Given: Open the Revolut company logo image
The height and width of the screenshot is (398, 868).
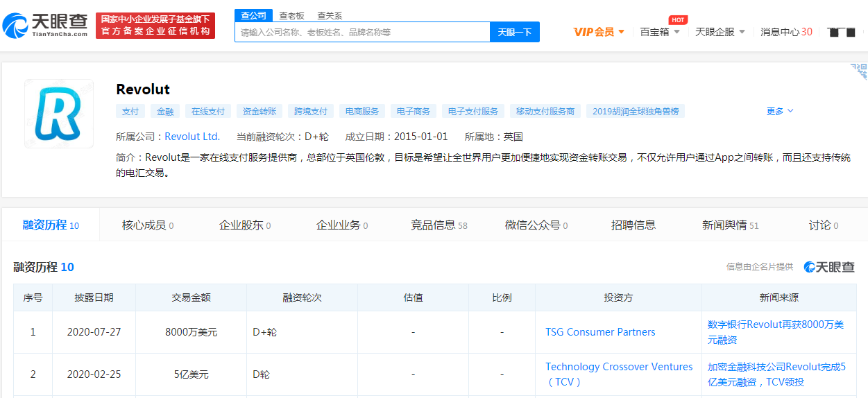Looking at the screenshot, I should click(59, 113).
